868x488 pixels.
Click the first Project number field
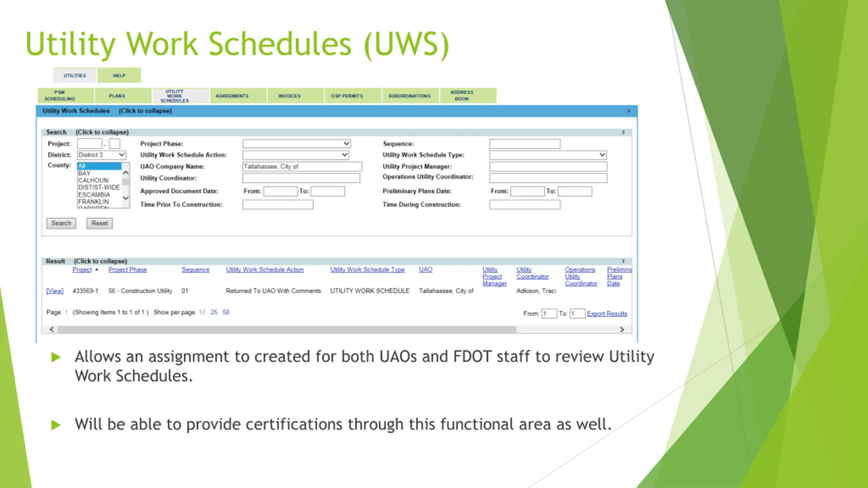pyautogui.click(x=90, y=144)
